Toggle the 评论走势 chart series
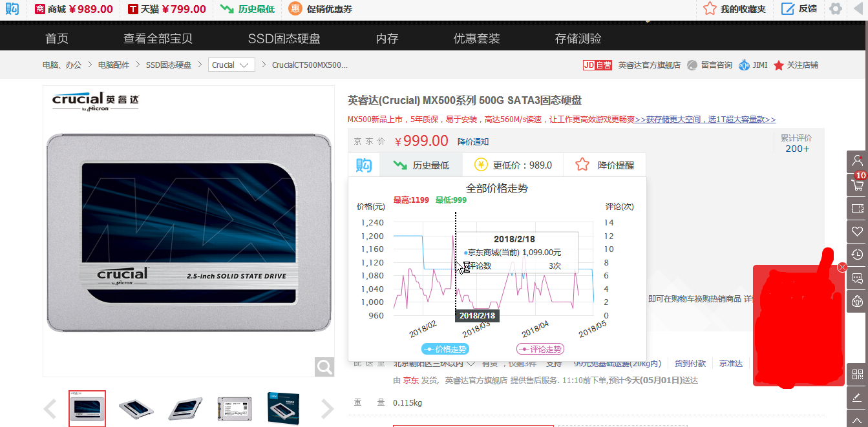 (540, 349)
